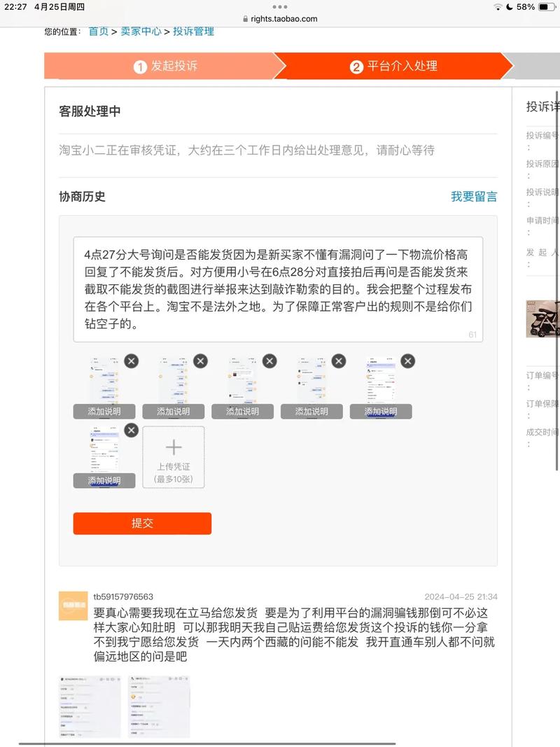
Task: Open the stroller product image in sidebar
Action: point(543,319)
